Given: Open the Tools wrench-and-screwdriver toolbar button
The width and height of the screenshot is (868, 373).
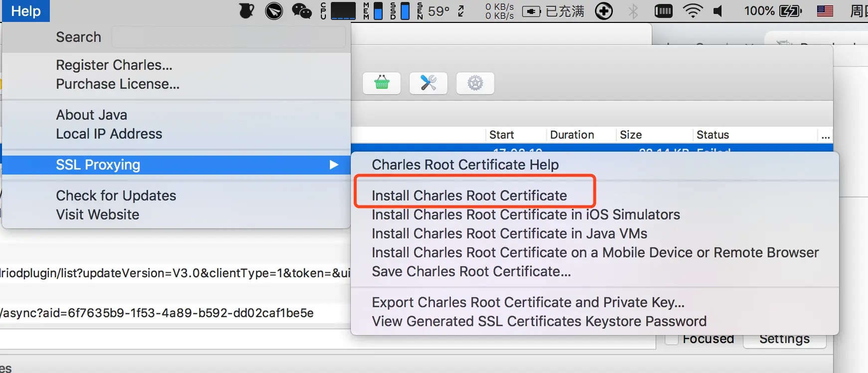Looking at the screenshot, I should coord(429,83).
